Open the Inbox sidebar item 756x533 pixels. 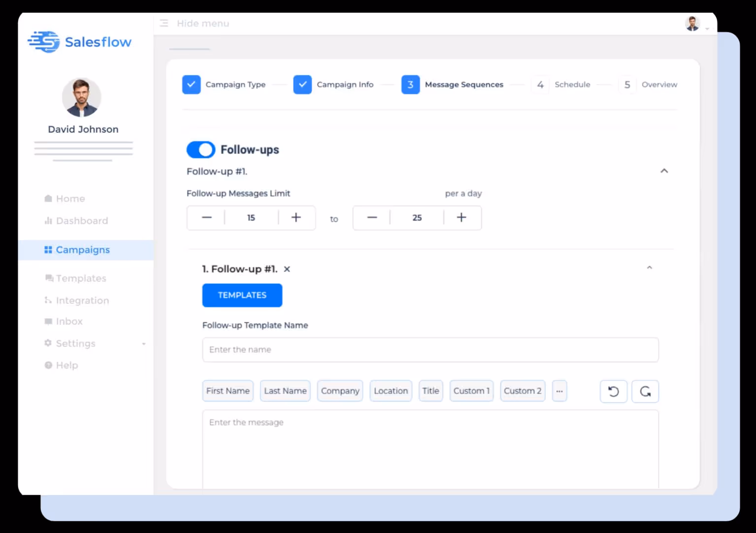pyautogui.click(x=69, y=321)
